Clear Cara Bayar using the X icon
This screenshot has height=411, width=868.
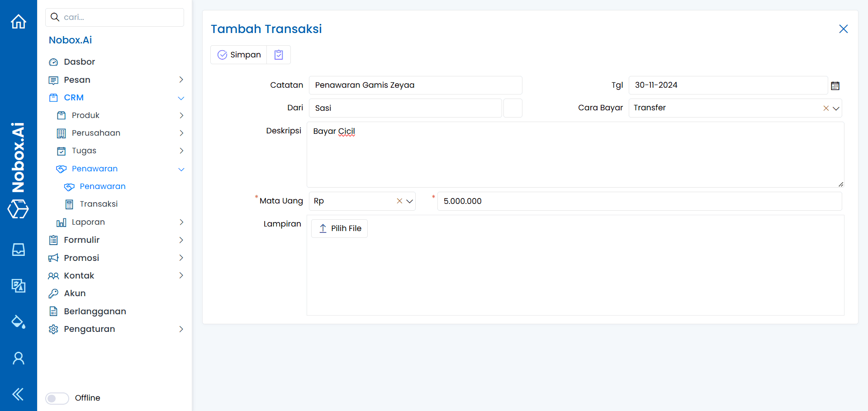pos(825,108)
